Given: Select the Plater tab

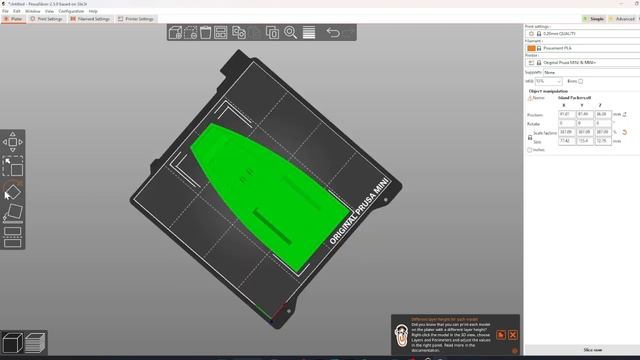Looking at the screenshot, I should coord(13,19).
